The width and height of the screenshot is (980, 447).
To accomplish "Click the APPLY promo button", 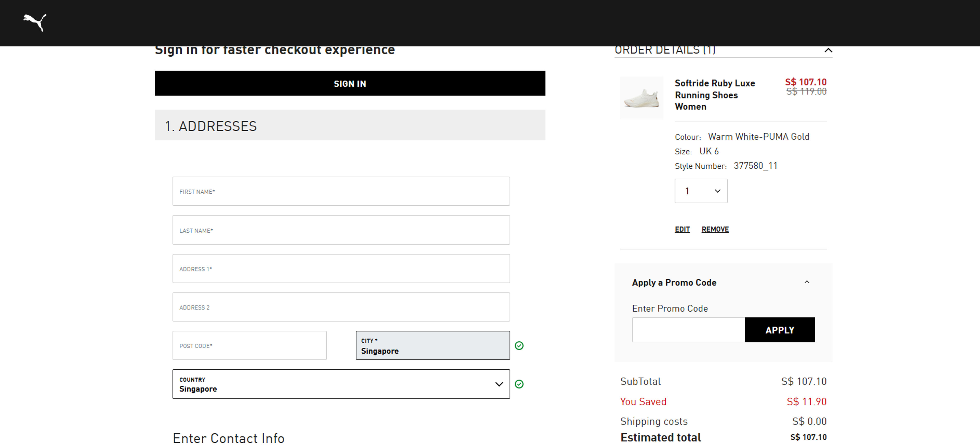I will [x=779, y=330].
